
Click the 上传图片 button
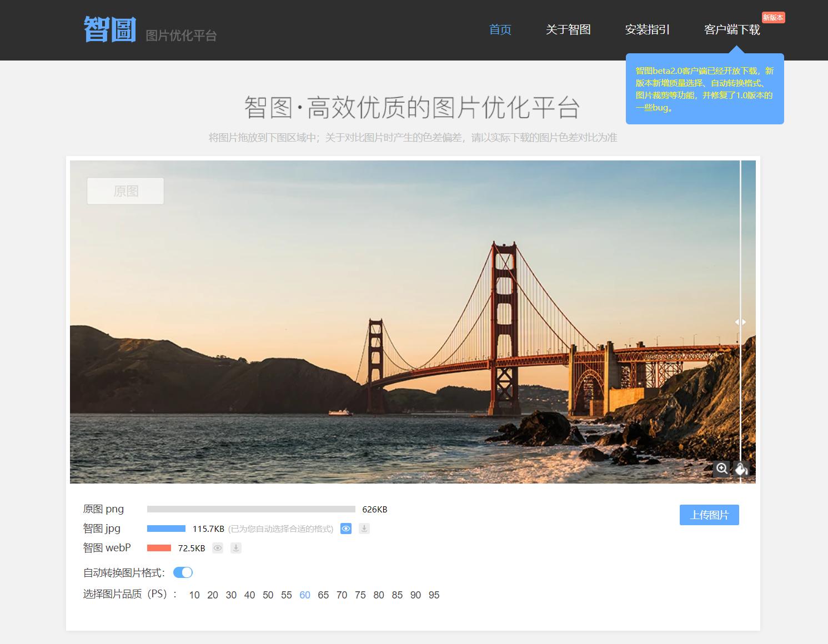(x=709, y=515)
